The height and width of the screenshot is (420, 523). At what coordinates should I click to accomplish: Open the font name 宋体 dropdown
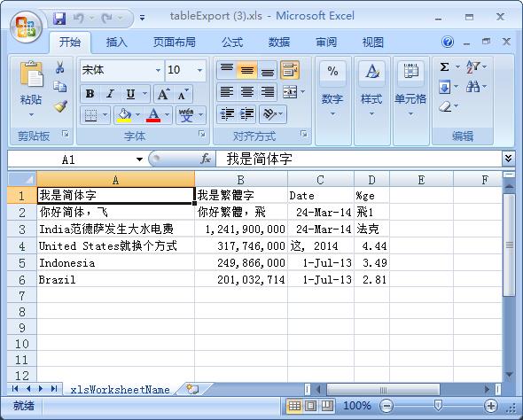coord(158,70)
